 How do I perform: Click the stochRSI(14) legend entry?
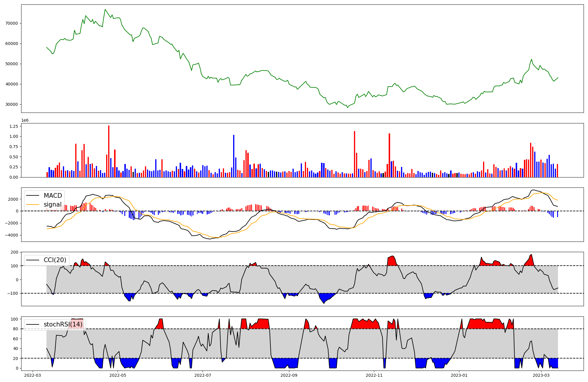point(63,324)
